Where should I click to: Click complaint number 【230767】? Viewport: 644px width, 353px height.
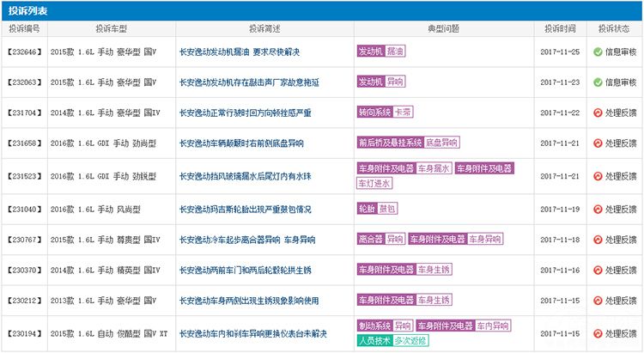click(x=25, y=240)
